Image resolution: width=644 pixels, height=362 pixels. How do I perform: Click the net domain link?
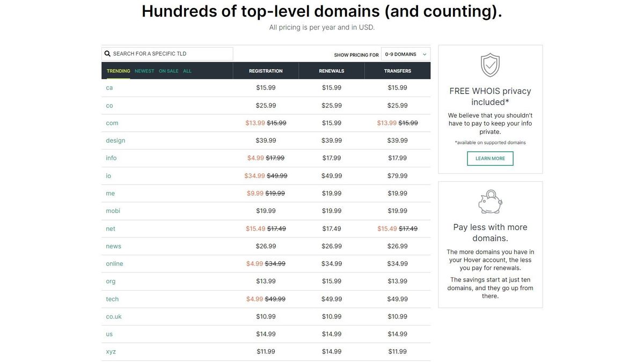(110, 228)
